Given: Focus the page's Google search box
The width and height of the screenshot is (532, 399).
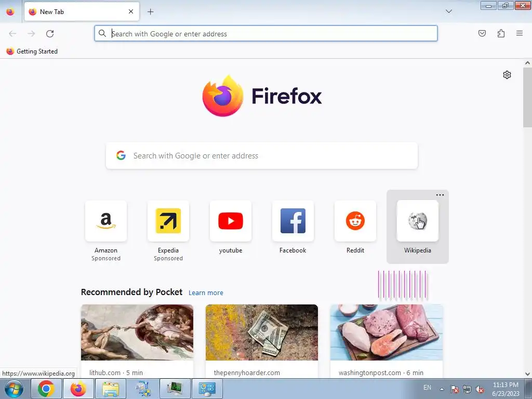Looking at the screenshot, I should point(262,156).
